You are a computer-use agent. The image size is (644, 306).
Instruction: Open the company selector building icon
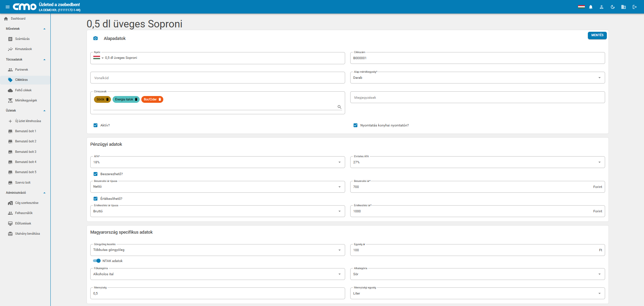click(624, 7)
